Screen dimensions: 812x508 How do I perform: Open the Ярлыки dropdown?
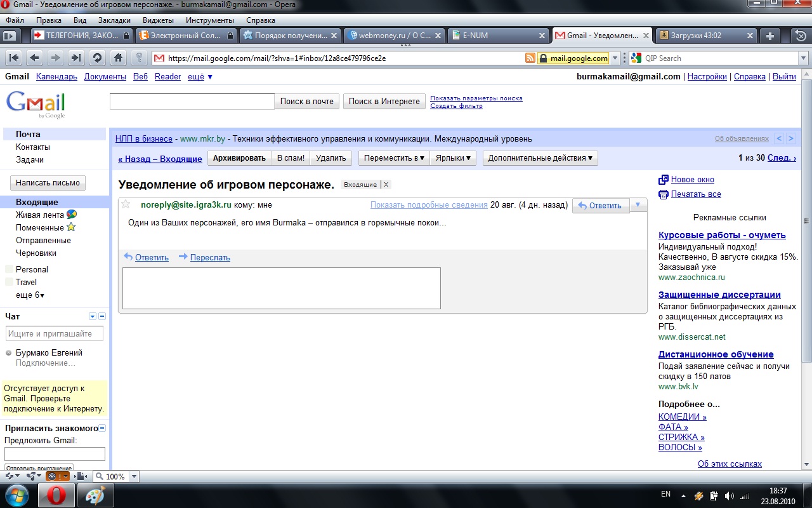pyautogui.click(x=453, y=158)
